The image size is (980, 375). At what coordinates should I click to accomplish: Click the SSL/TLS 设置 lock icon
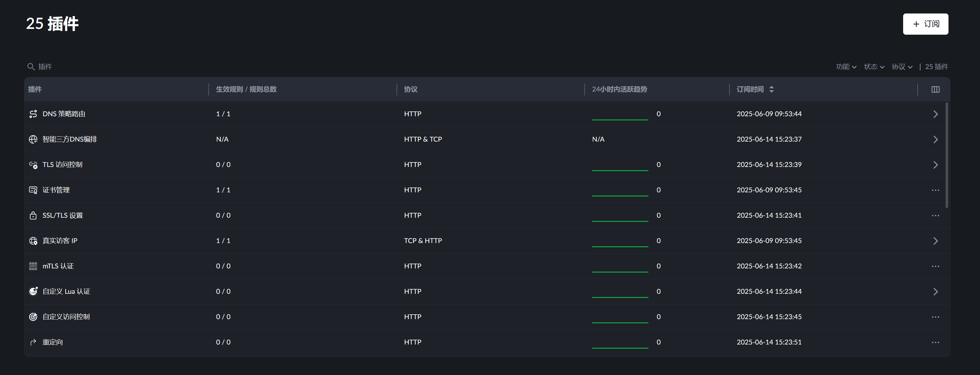[33, 215]
